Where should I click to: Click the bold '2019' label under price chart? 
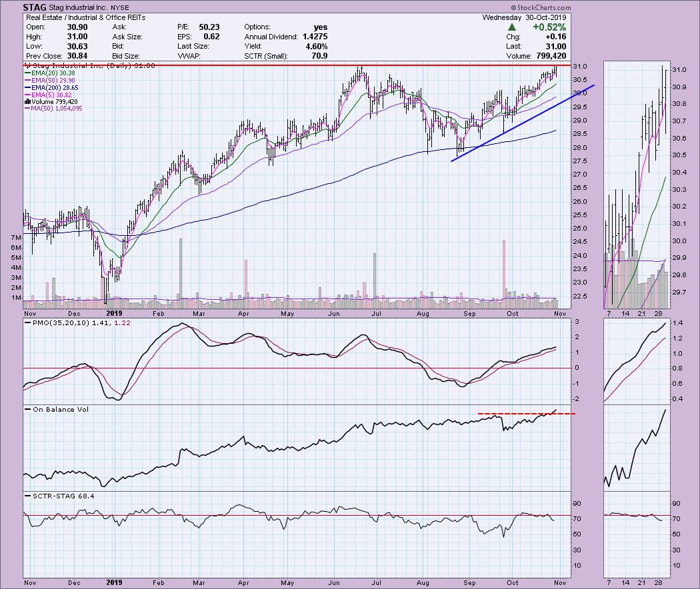tap(114, 314)
